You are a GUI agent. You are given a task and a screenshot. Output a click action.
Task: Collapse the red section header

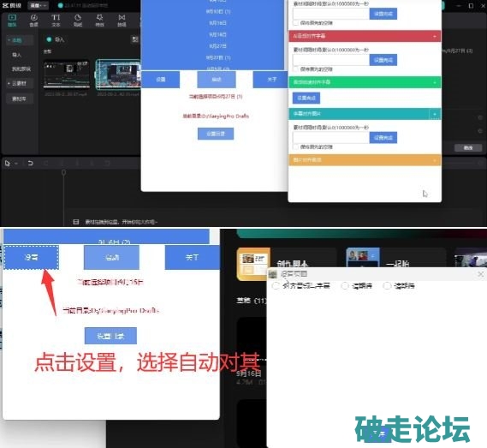click(x=435, y=36)
